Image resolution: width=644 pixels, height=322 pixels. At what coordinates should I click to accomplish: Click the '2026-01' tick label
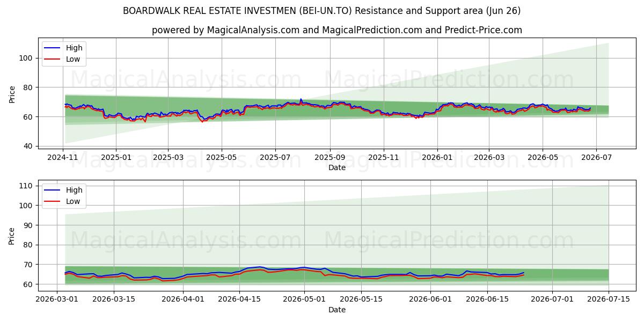click(x=437, y=157)
